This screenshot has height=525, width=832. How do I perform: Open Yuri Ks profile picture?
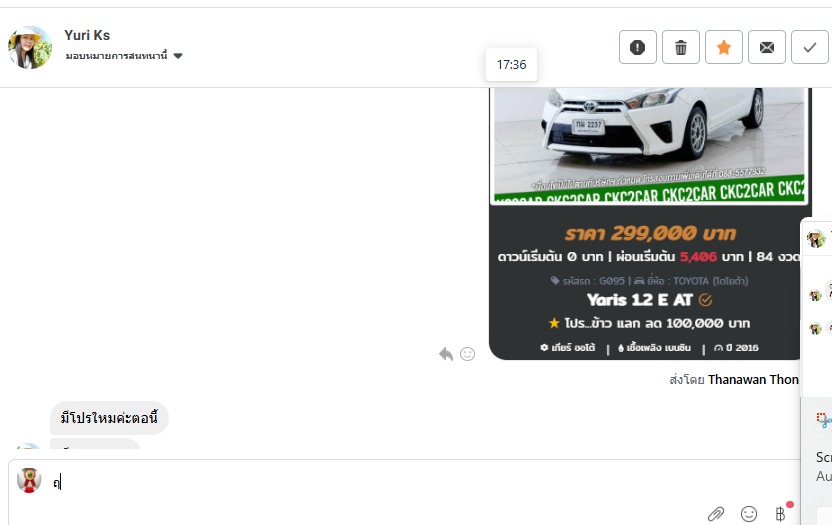[x=30, y=47]
